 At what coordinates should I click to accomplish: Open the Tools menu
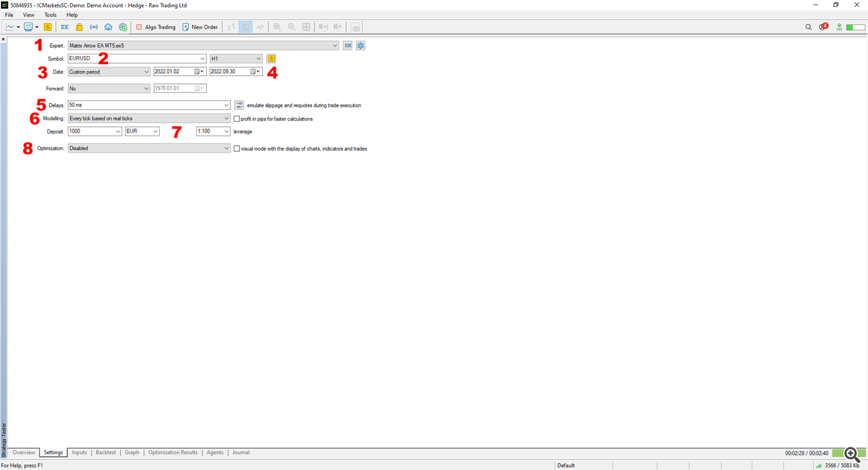50,14
